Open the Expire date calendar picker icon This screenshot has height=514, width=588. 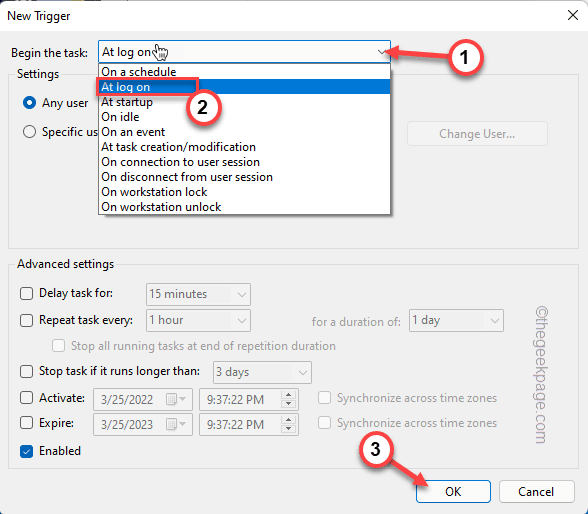pyautogui.click(x=176, y=424)
